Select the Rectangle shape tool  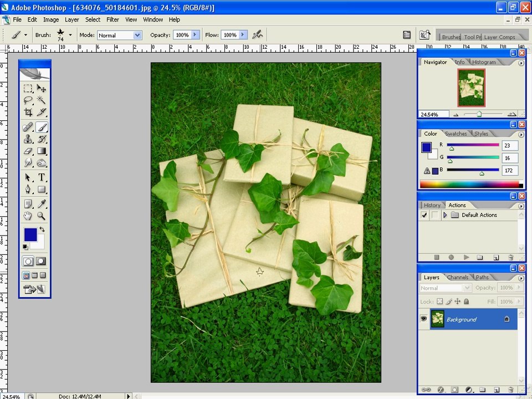click(42, 190)
